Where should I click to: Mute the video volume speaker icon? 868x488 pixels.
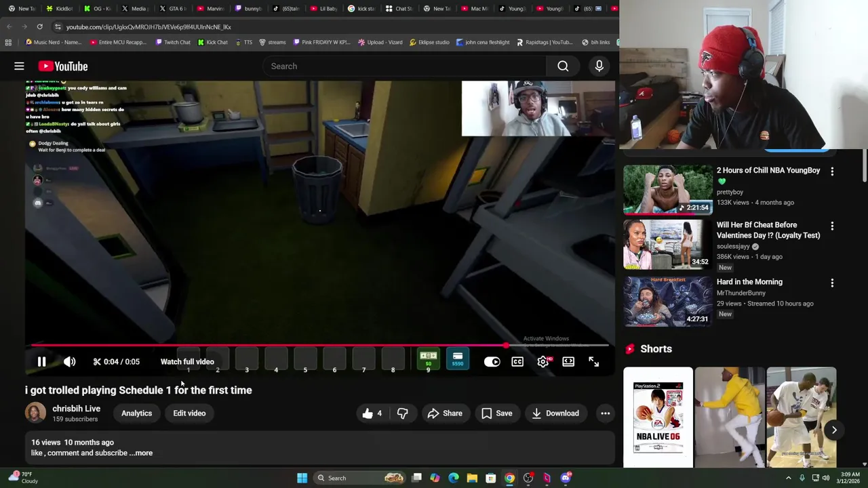[69, 362]
